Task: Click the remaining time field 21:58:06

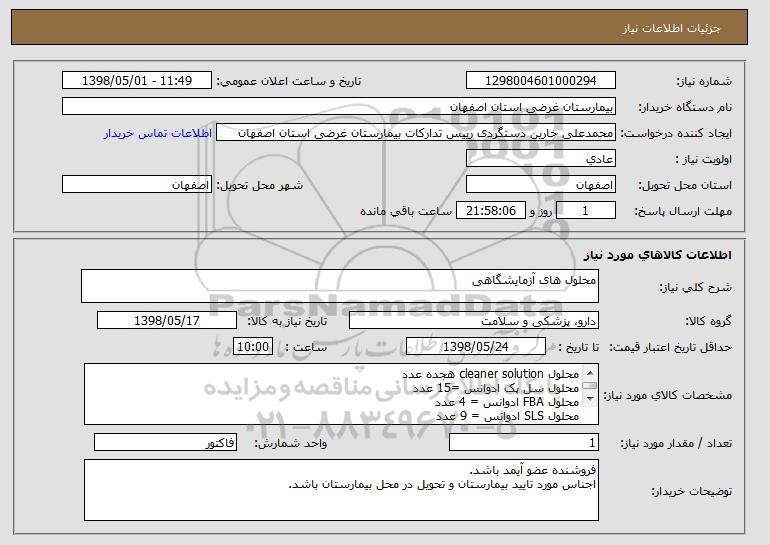Action: pyautogui.click(x=491, y=211)
